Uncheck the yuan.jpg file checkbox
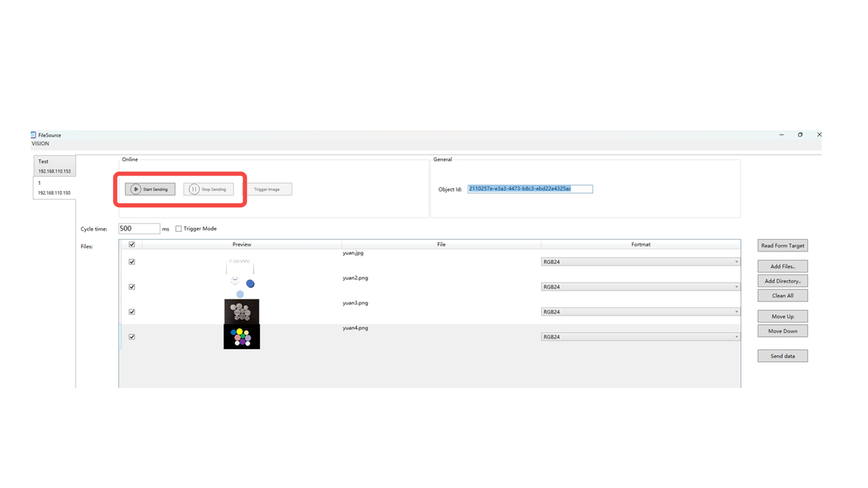 [132, 262]
